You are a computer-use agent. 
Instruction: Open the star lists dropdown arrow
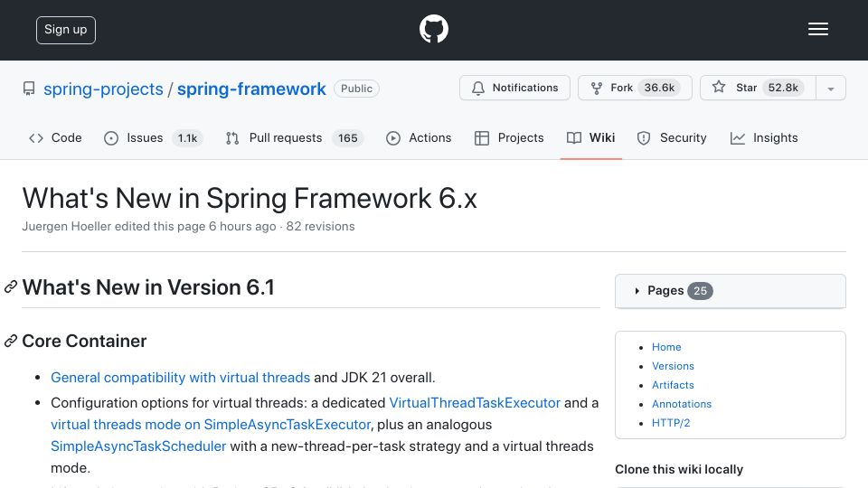click(830, 89)
